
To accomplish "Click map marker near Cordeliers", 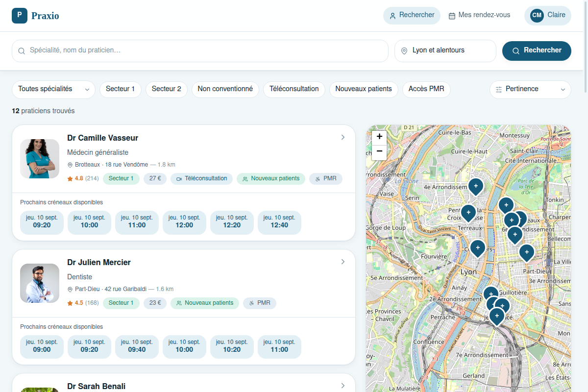I will pyautogui.click(x=478, y=248).
